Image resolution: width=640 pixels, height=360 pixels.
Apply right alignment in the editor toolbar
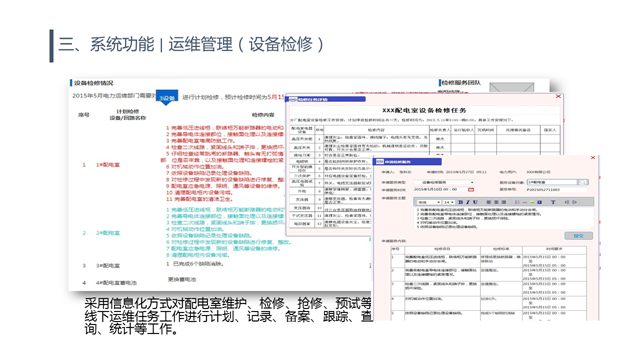(504, 202)
